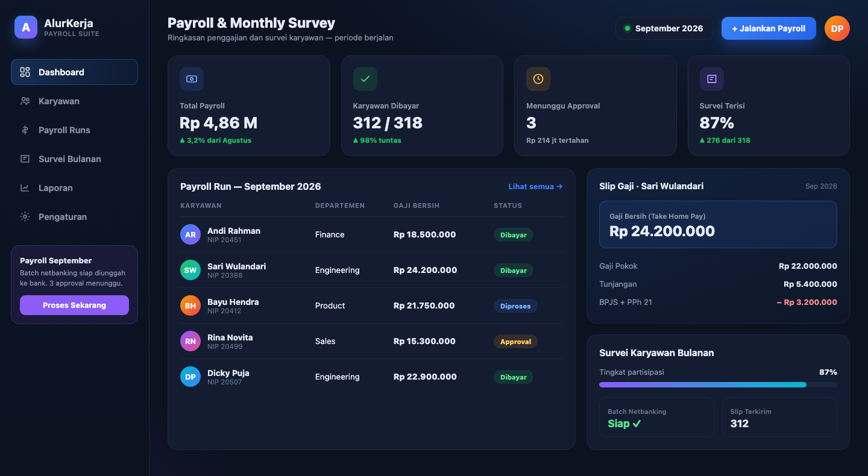Image resolution: width=868 pixels, height=476 pixels.
Task: Click Andi Rahman's AR avatar
Action: point(190,235)
